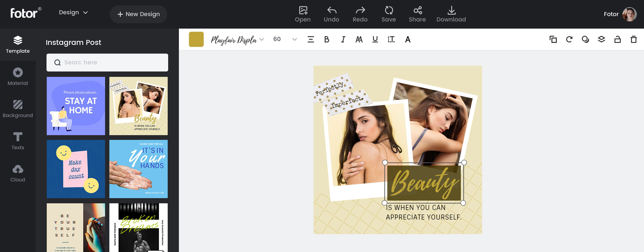Open the Background sidebar tab
This screenshot has width=644, height=252.
click(x=18, y=109)
